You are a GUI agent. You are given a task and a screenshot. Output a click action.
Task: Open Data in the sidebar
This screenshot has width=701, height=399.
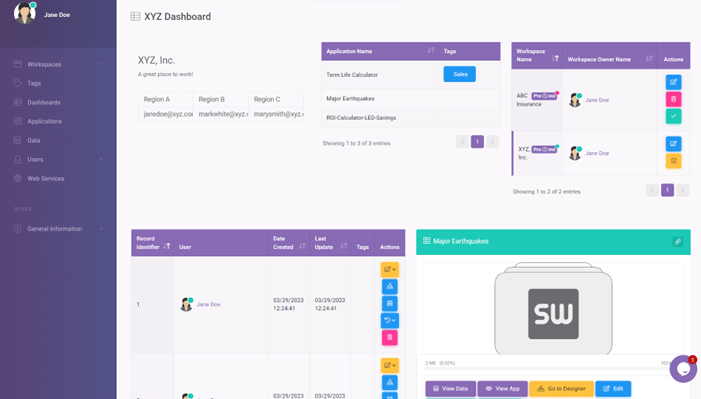tap(34, 140)
